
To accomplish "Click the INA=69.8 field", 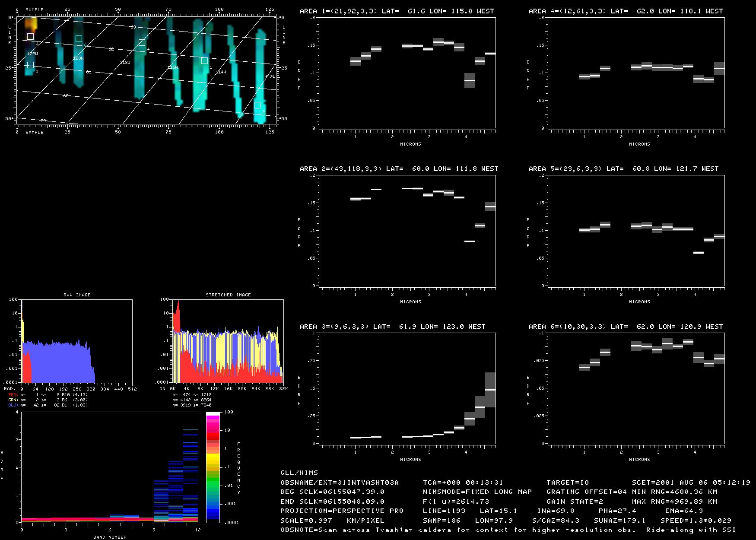I will click(x=556, y=511).
